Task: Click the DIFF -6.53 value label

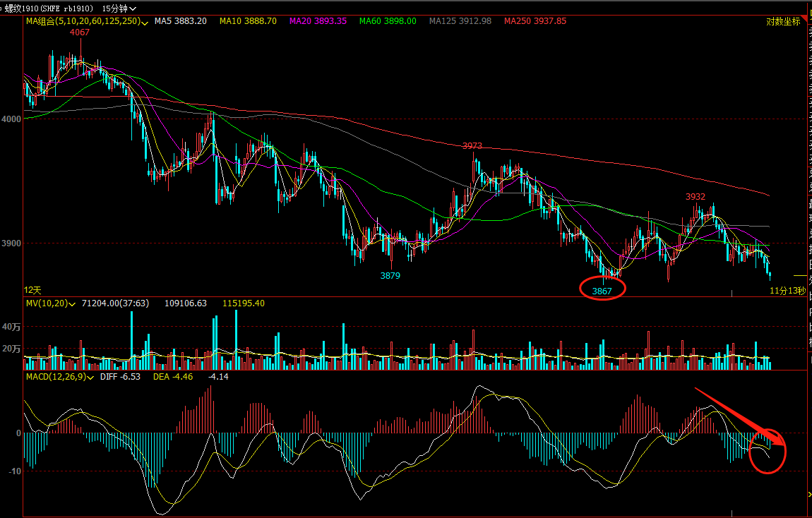Action: coord(120,377)
